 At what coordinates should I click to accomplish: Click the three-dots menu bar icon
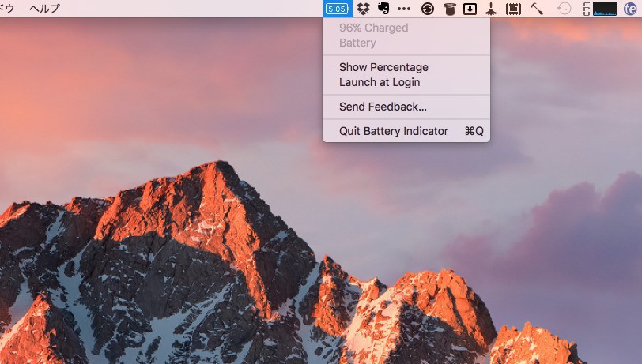click(x=404, y=9)
